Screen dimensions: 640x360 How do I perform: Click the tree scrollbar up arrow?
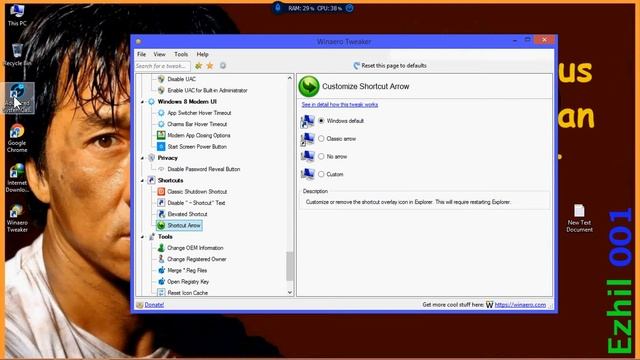point(290,78)
